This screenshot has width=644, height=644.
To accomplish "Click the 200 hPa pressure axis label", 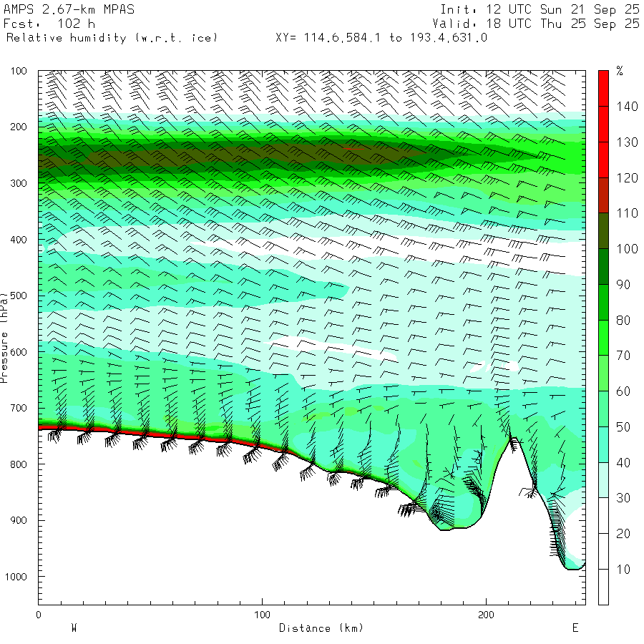I will 19,127.
